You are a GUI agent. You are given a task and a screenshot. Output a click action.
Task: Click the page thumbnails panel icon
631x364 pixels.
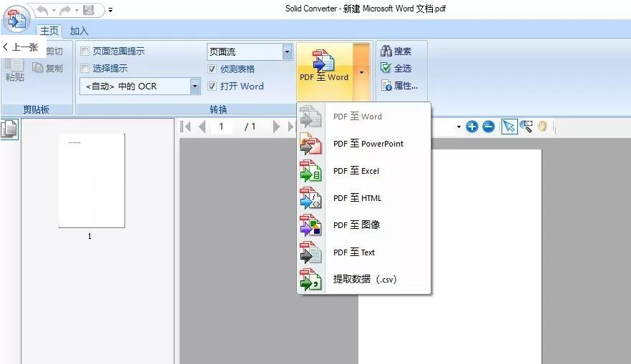9,129
